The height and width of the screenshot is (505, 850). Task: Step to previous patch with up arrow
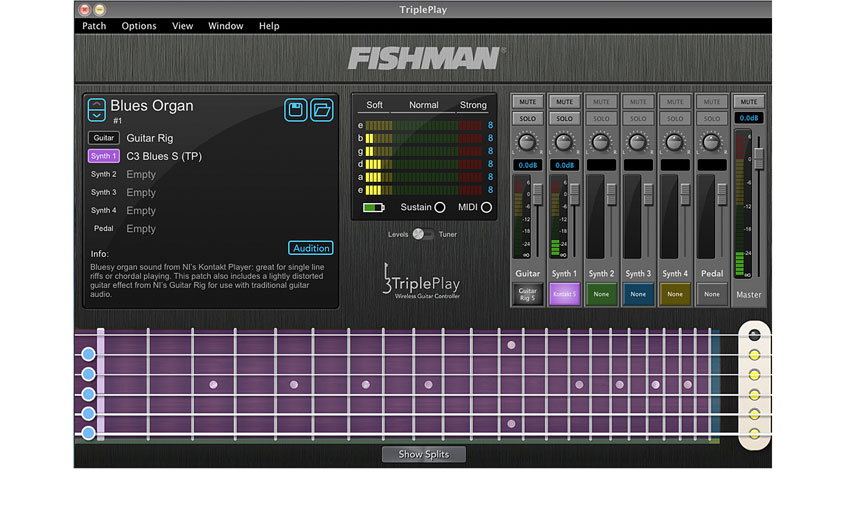(96, 105)
